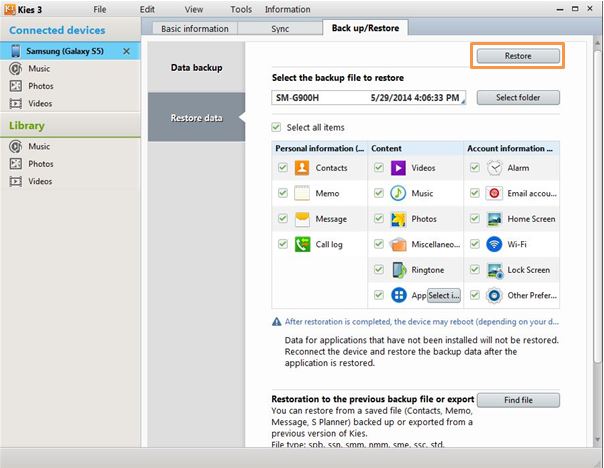
Task: Click the Lock Screen icon
Action: click(495, 270)
